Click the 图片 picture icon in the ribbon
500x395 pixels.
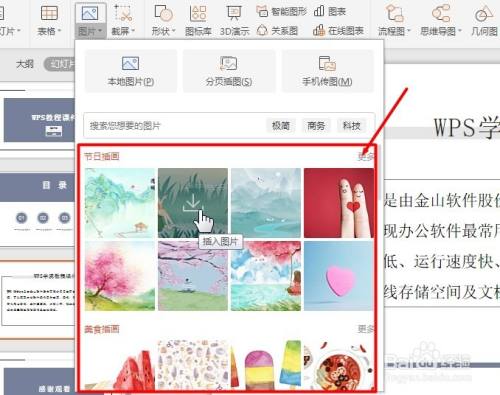pyautogui.click(x=90, y=13)
